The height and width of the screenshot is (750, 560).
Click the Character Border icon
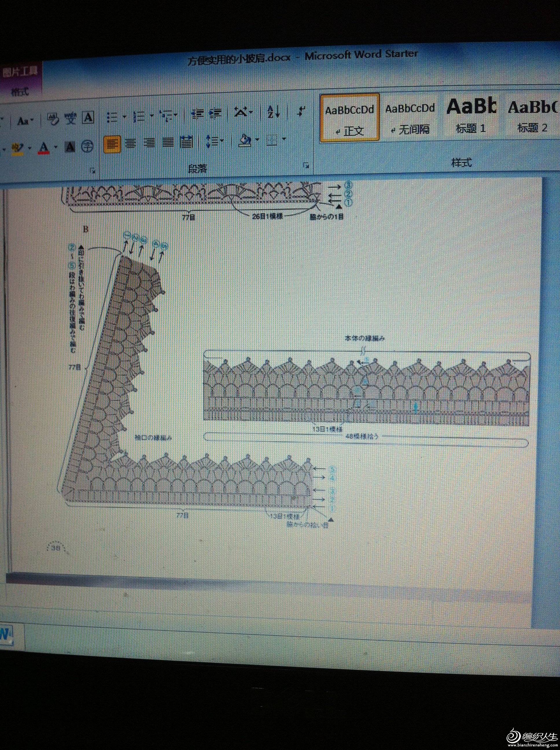point(88,117)
